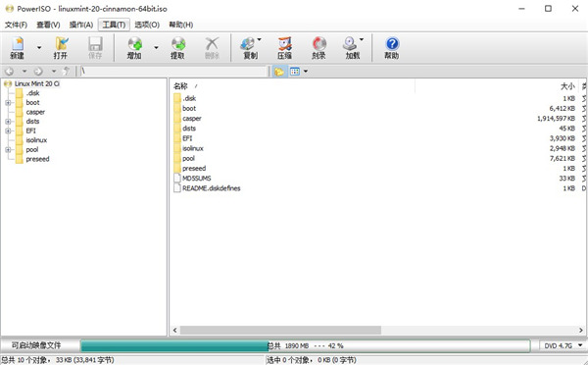Click the path address field
This screenshot has width=588, height=365.
click(173, 71)
